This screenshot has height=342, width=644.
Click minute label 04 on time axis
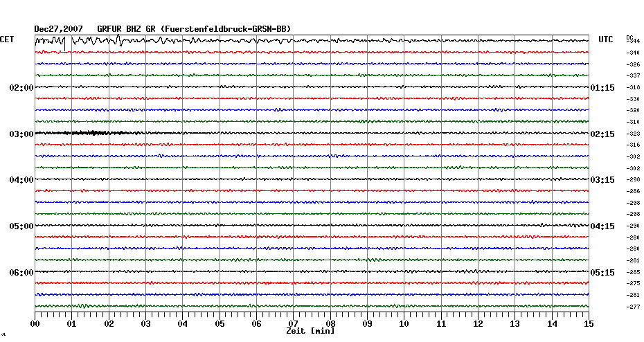(x=183, y=323)
